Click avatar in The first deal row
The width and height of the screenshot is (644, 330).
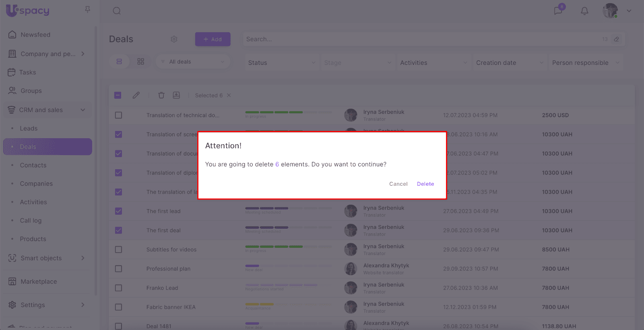coord(351,230)
